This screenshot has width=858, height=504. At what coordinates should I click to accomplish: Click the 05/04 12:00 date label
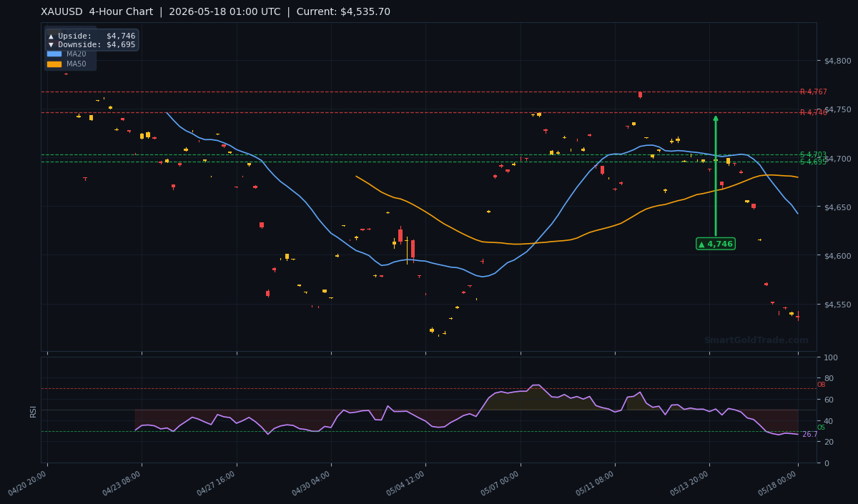[x=406, y=484]
